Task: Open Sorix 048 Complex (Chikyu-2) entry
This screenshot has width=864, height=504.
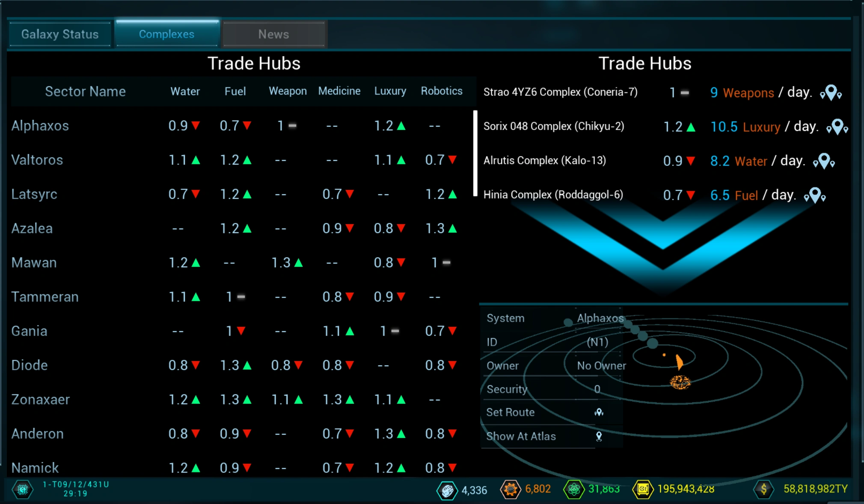Action: coord(554,126)
